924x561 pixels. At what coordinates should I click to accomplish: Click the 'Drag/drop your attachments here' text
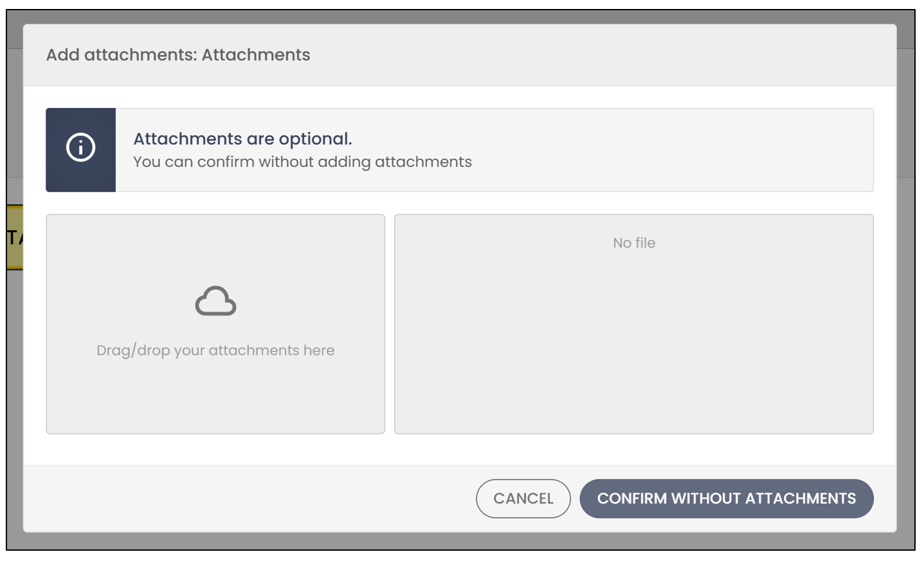tap(215, 350)
